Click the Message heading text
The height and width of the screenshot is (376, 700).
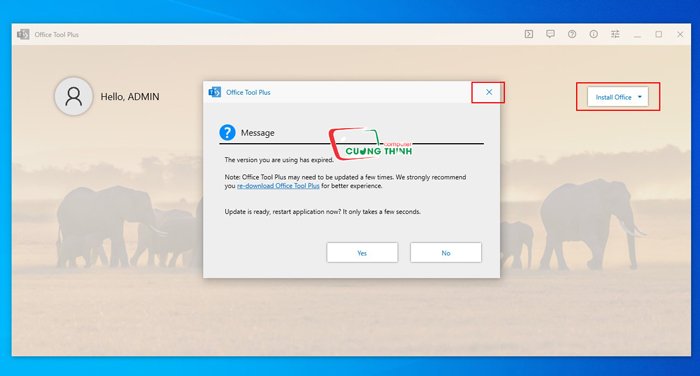point(258,133)
